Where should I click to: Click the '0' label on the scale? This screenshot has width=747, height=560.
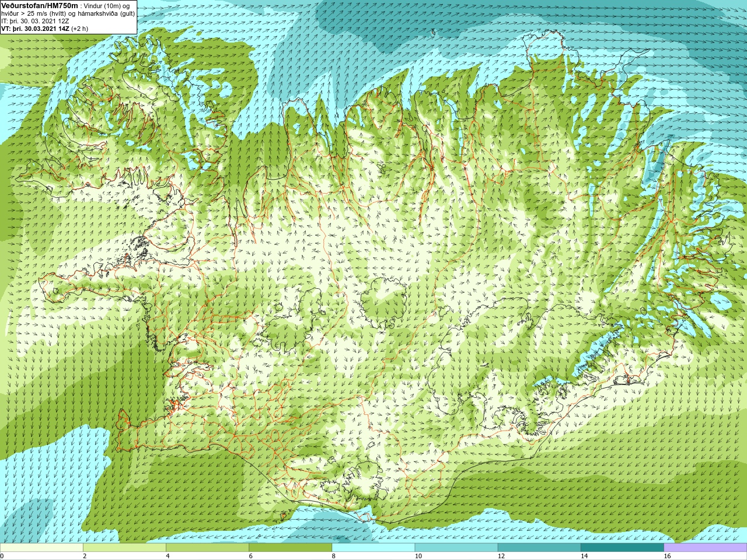(2, 556)
